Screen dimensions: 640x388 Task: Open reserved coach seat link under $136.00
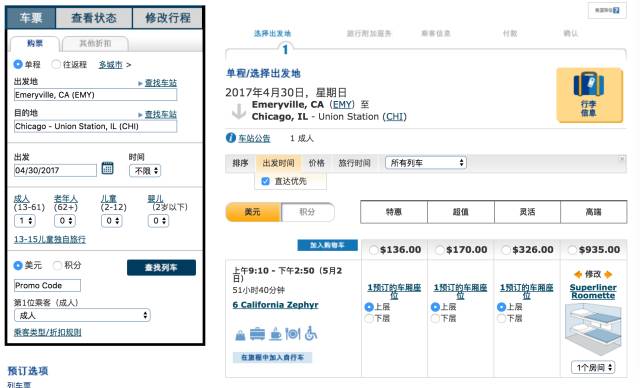pos(394,291)
